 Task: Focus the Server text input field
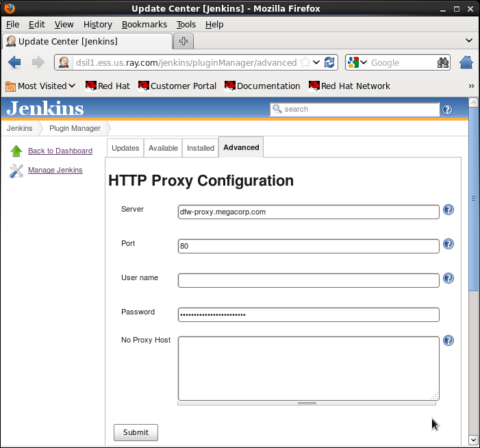point(308,212)
